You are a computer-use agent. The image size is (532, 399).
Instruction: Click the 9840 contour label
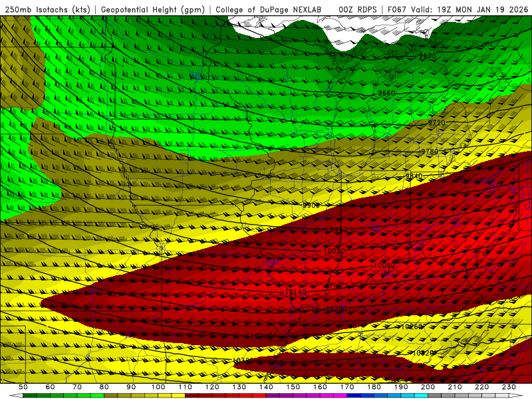coord(414,176)
